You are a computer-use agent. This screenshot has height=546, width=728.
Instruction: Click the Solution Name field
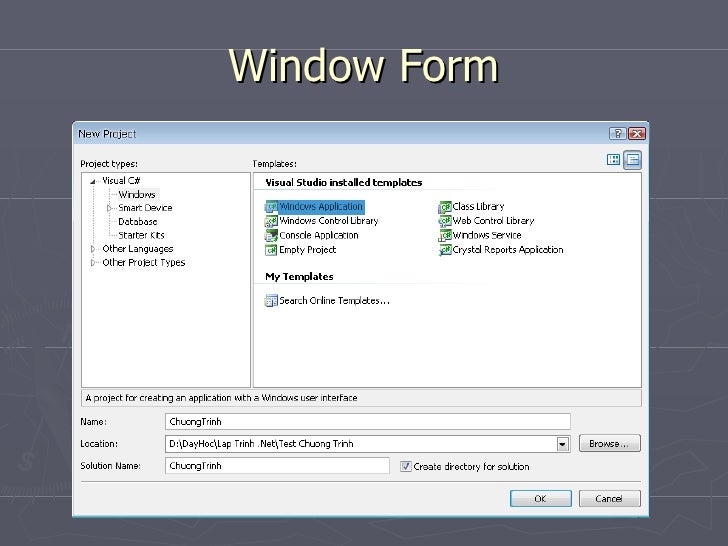(x=277, y=466)
